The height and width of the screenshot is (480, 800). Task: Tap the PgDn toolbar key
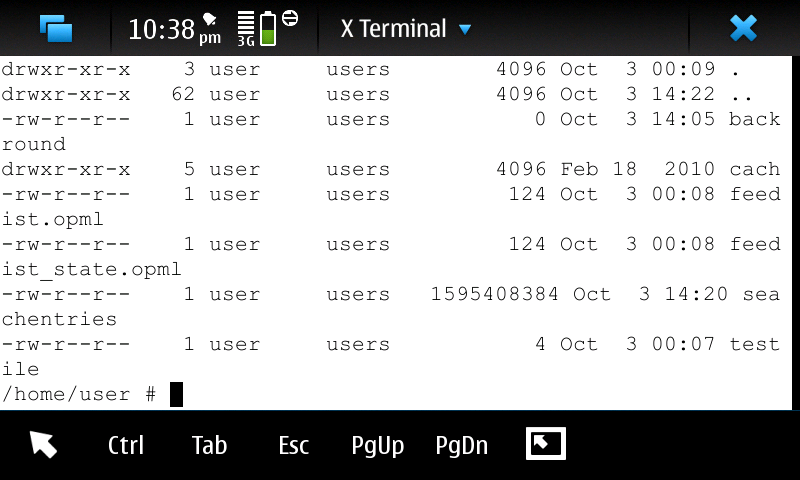[x=462, y=446]
